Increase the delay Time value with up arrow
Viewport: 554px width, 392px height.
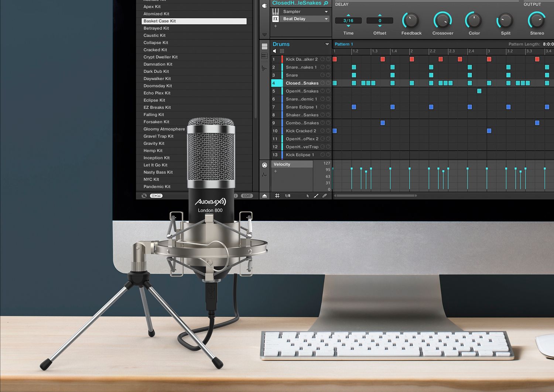pos(348,15)
